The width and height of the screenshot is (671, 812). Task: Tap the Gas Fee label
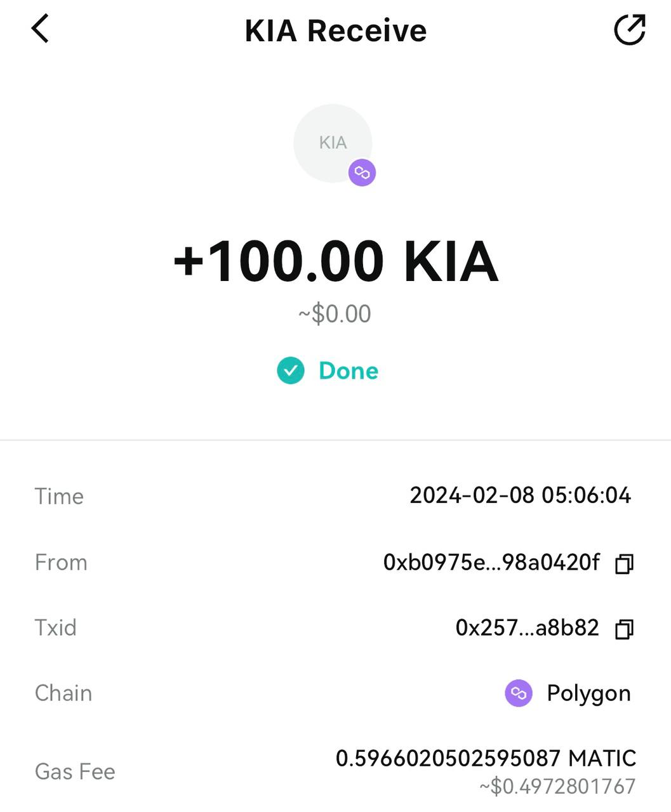point(75,771)
